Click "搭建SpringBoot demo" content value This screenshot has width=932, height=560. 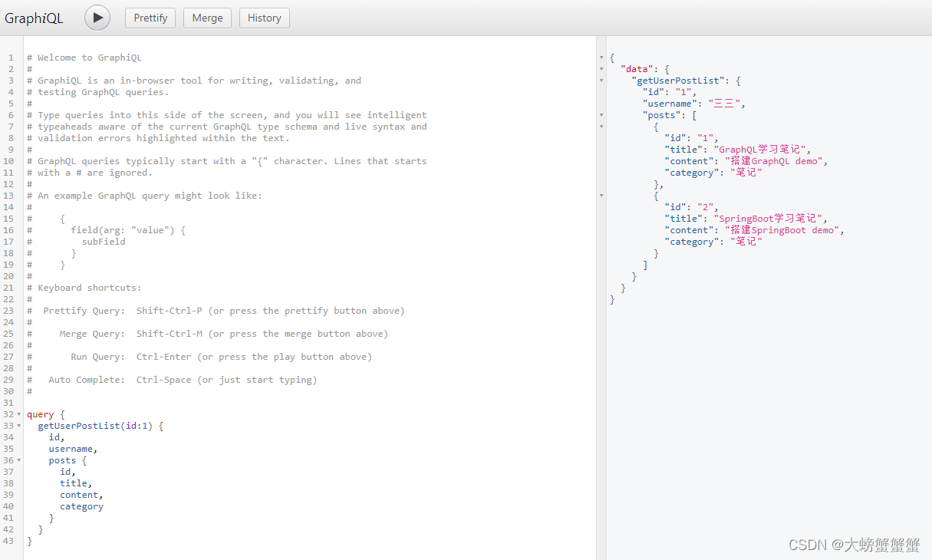tap(782, 230)
